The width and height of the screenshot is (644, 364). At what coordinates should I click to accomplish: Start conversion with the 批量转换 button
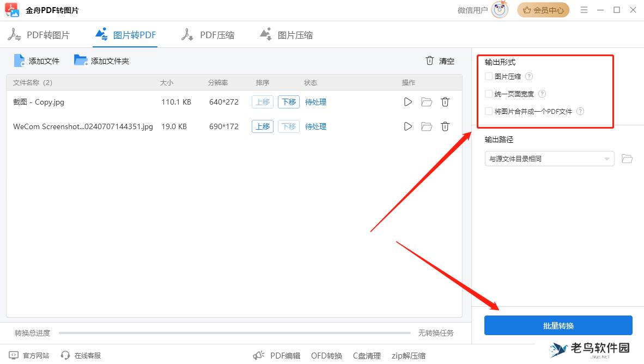coord(558,325)
